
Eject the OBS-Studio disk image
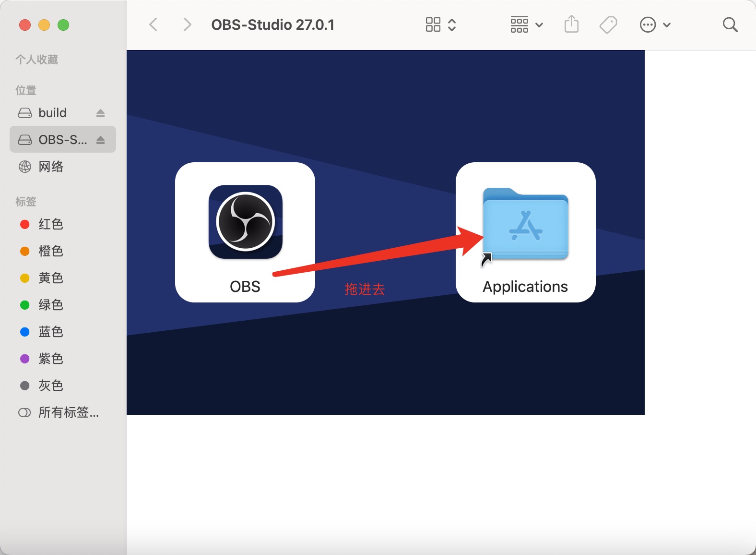click(x=100, y=140)
